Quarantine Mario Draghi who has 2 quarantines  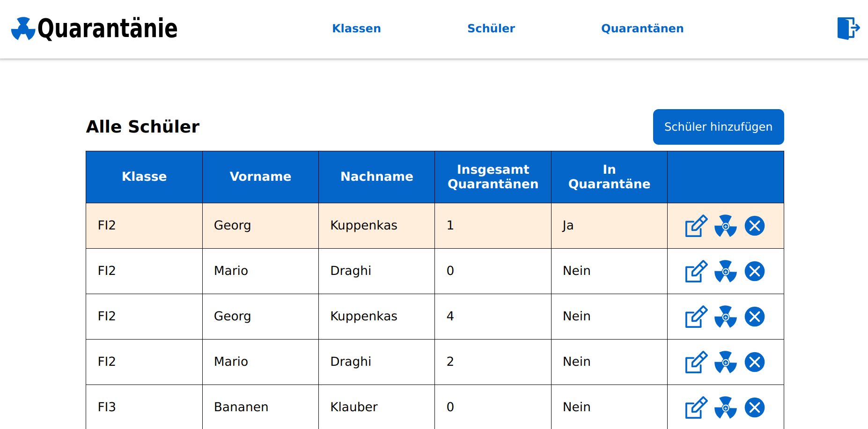725,362
